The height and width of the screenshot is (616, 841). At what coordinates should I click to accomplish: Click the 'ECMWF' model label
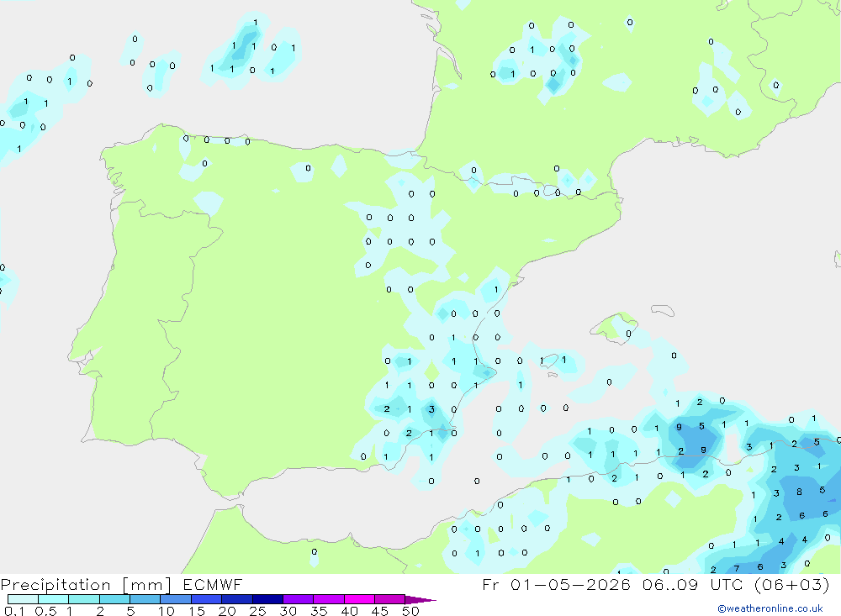point(213,584)
